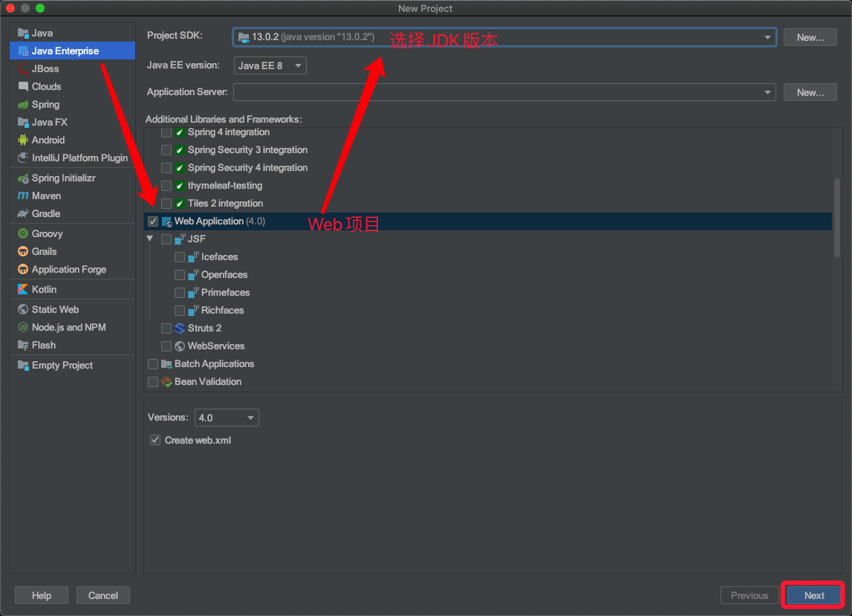852x616 pixels.
Task: Check the thymeleaf-testing checkbox
Action: [166, 186]
